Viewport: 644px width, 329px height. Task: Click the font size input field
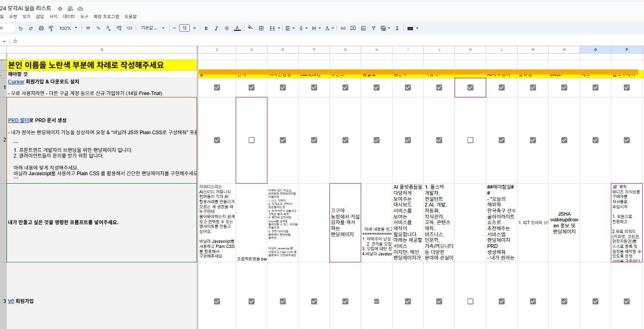tap(184, 28)
